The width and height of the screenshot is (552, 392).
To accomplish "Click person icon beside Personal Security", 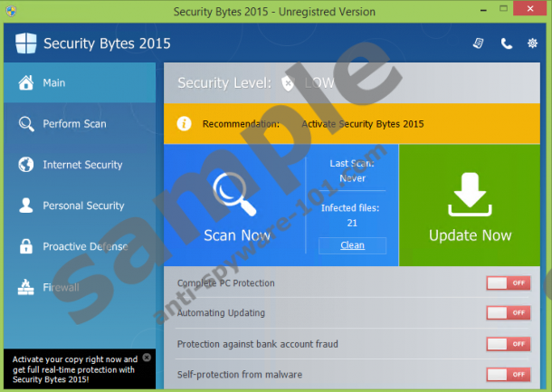I will coord(25,206).
